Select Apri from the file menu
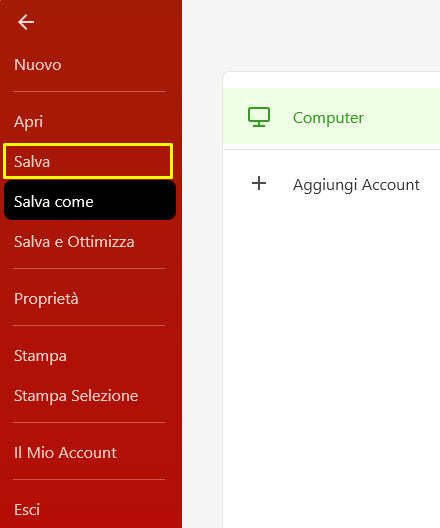This screenshot has width=440, height=528. [29, 122]
